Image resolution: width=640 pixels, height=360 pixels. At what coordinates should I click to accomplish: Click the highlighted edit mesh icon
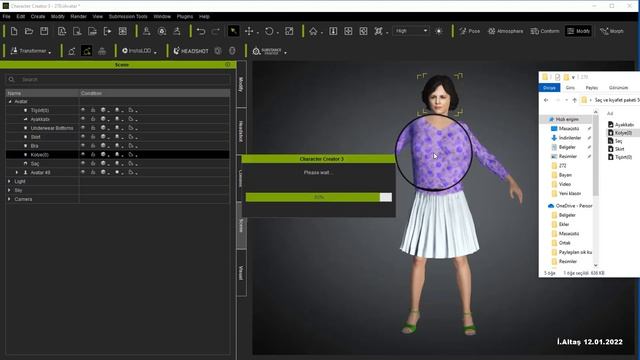87,51
